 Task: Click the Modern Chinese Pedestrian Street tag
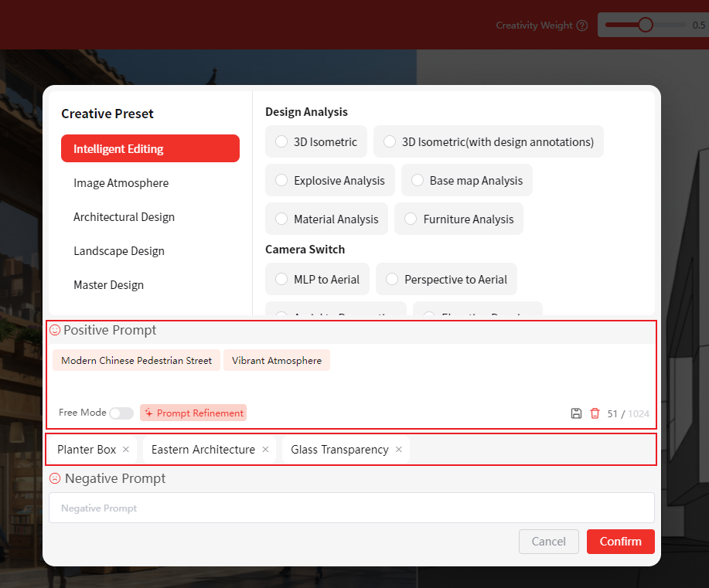coord(137,361)
